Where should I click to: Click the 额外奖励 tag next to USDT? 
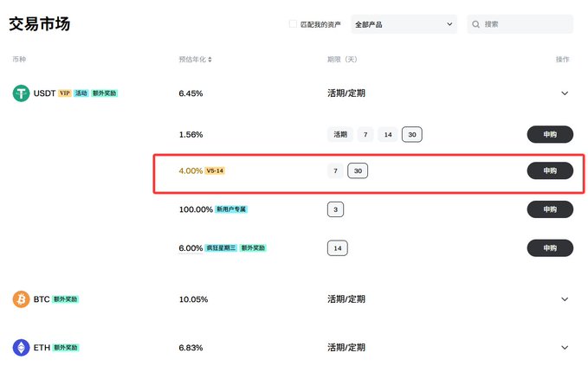[105, 93]
